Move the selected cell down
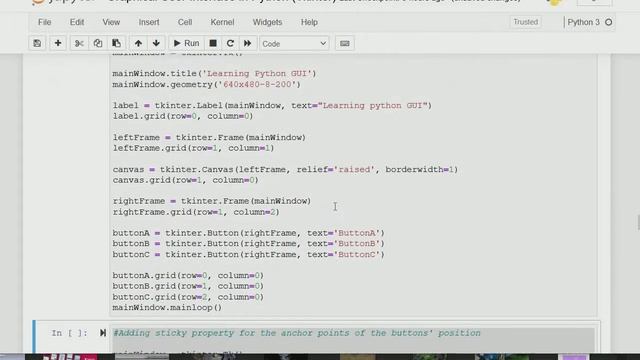This screenshot has height=360, width=640. coord(156,43)
